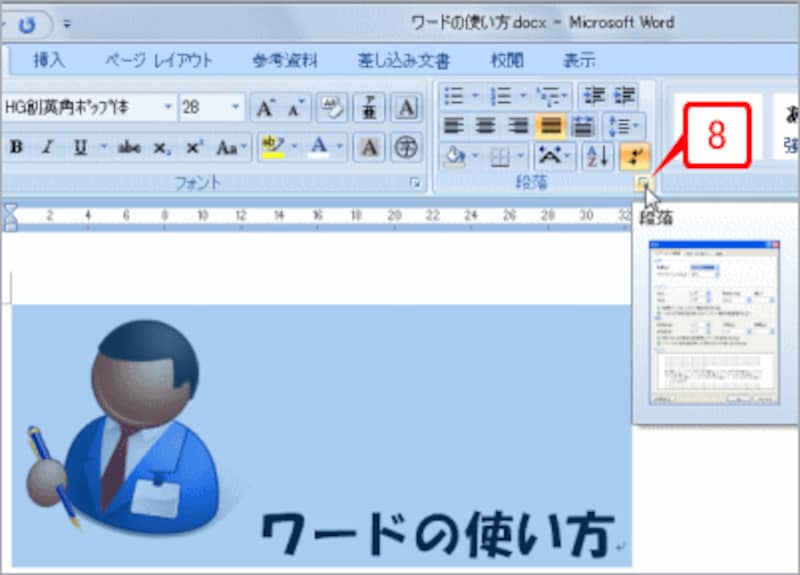Click the paragraph dialog preview thumbnail
Screen dimensions: 800x575
714,323
